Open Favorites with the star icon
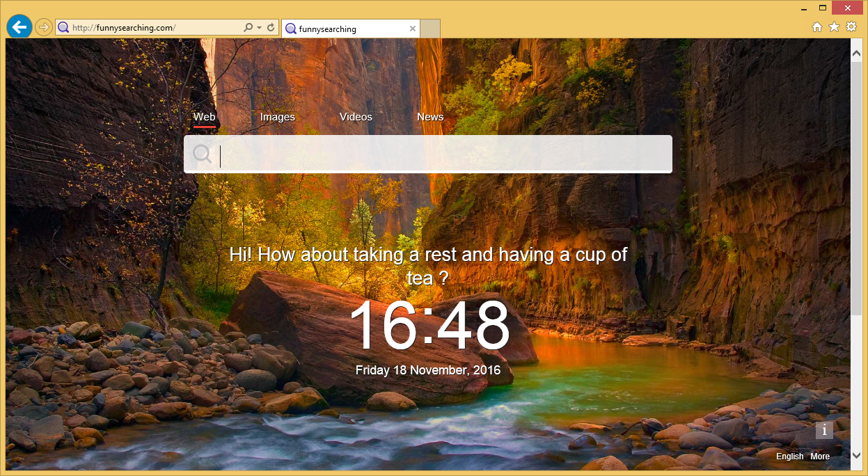The image size is (868, 476). 834,27
